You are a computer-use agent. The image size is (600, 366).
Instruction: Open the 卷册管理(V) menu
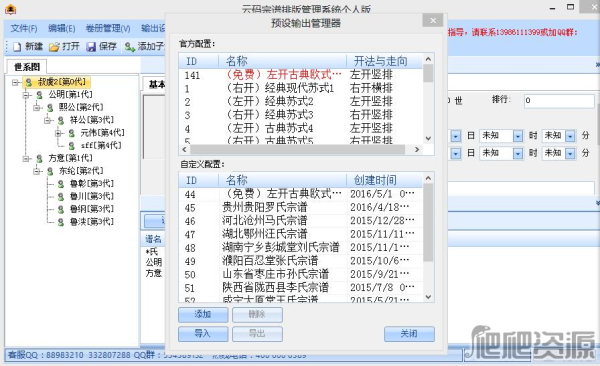coord(108,28)
